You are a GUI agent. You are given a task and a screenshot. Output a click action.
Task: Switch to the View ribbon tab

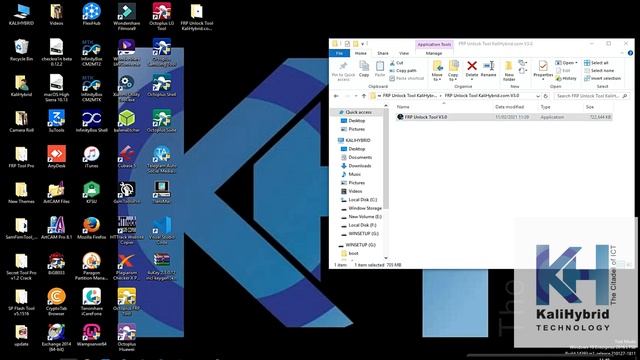[404, 53]
